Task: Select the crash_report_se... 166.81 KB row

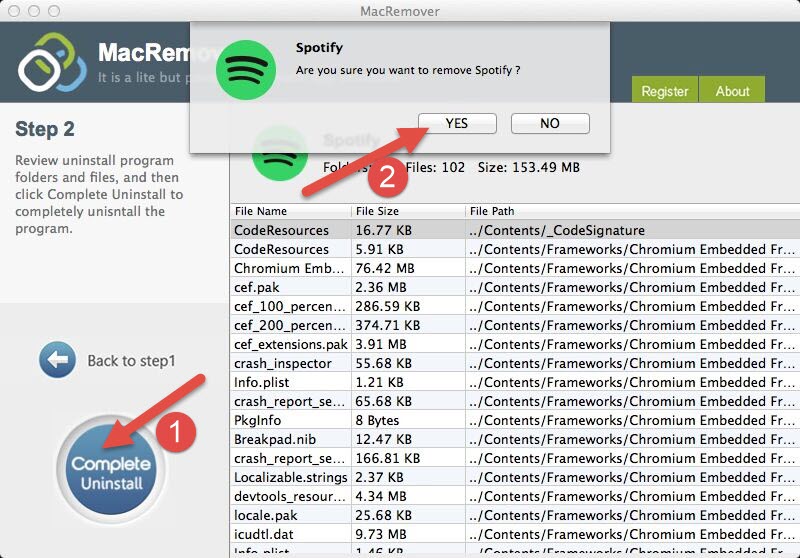Action: (515, 458)
